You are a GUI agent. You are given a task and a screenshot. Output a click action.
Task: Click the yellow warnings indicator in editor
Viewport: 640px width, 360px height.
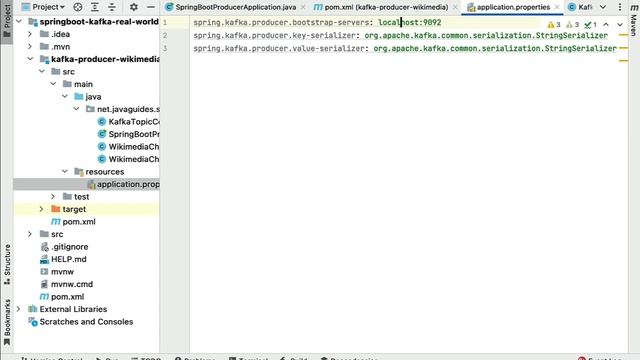point(554,24)
